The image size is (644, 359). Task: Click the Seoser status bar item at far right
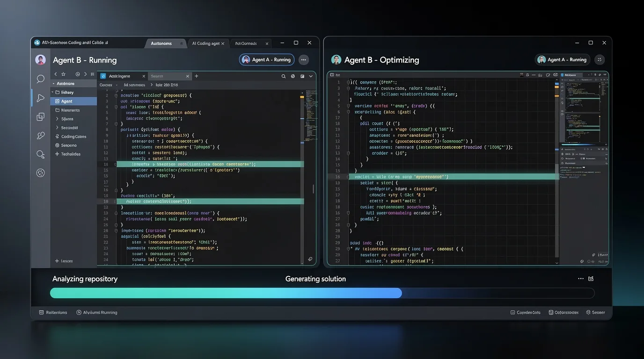tap(595, 312)
